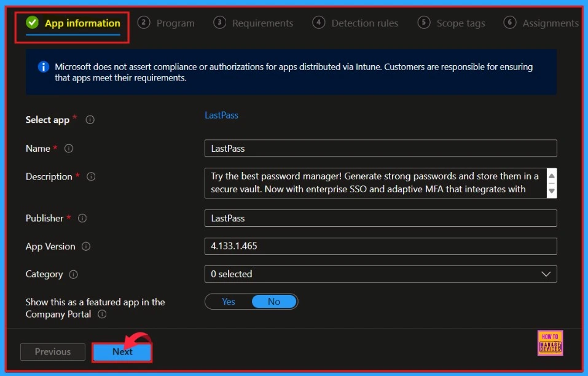The image size is (588, 376).
Task: Click the Next button
Action: coord(122,352)
